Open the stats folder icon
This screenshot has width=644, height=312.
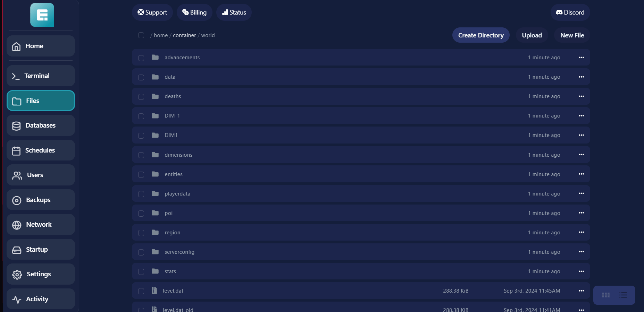coord(155,271)
